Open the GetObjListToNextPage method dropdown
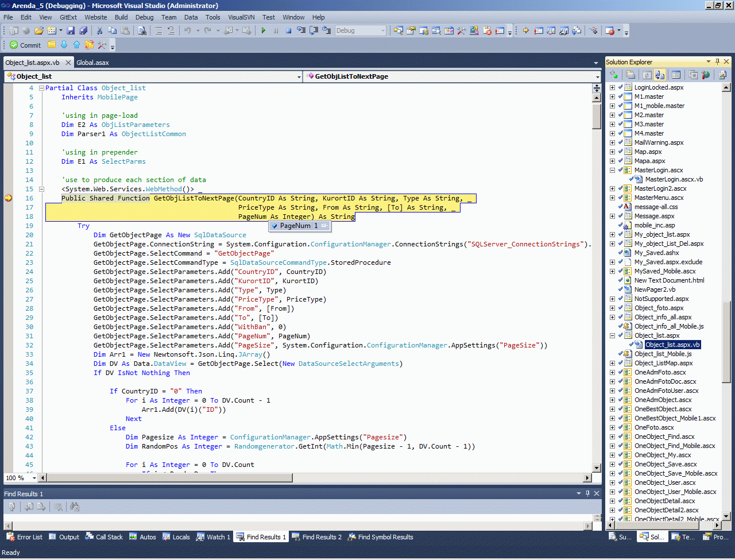This screenshot has height=560, width=735. pyautogui.click(x=597, y=76)
